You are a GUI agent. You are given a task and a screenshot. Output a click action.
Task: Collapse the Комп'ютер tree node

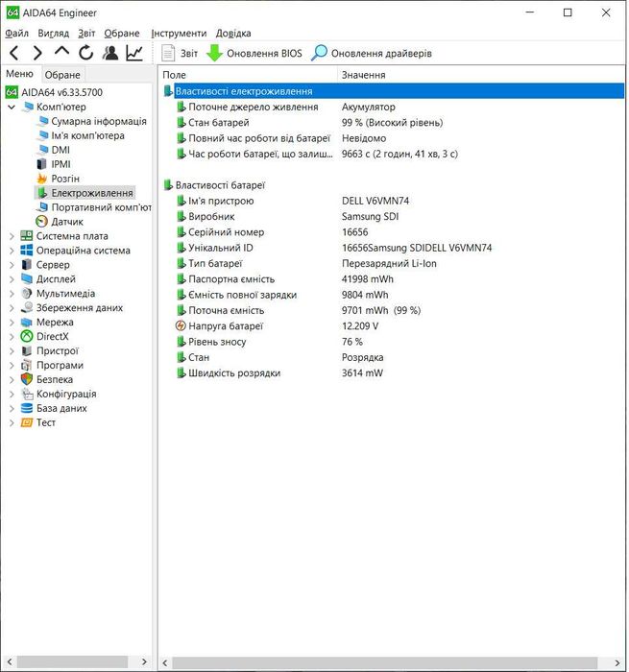12,107
